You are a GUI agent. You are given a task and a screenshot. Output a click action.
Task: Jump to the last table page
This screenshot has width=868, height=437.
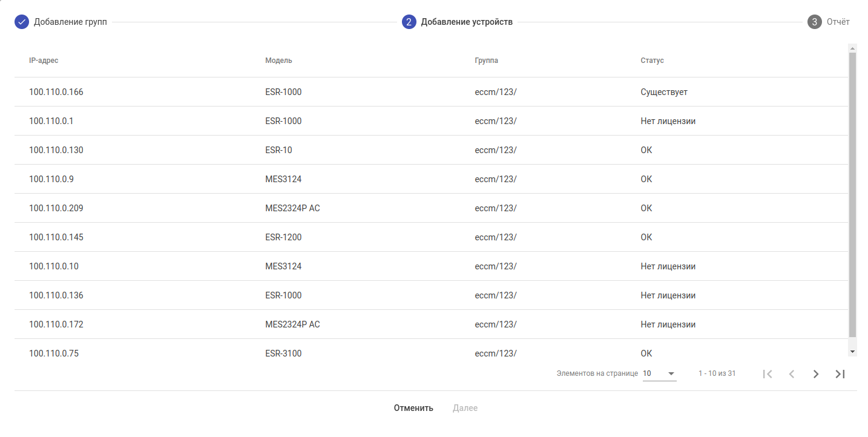coord(840,374)
